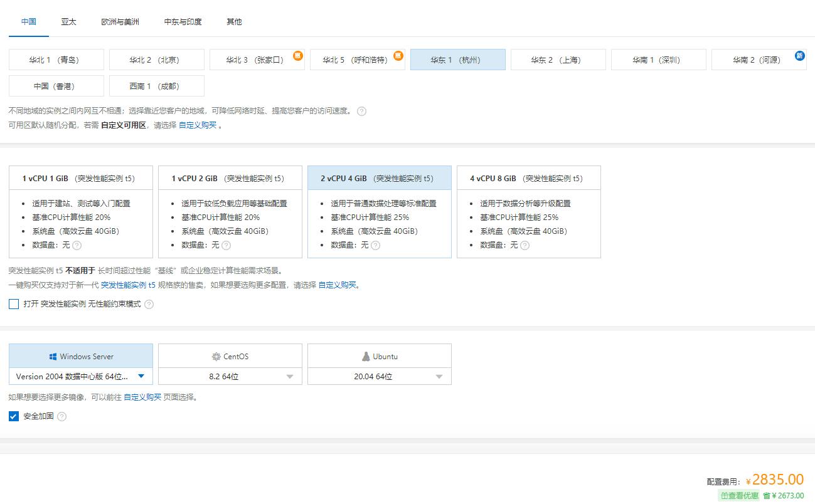Open the 中东与印度 region tab
Viewport: 815px width, 504px height.
point(183,21)
